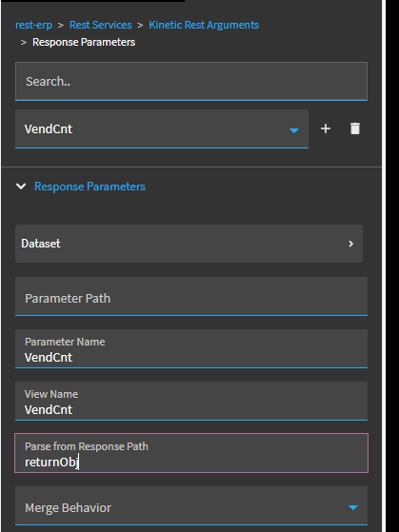This screenshot has width=399, height=532.
Task: Click the Parameter Path field
Action: click(191, 297)
